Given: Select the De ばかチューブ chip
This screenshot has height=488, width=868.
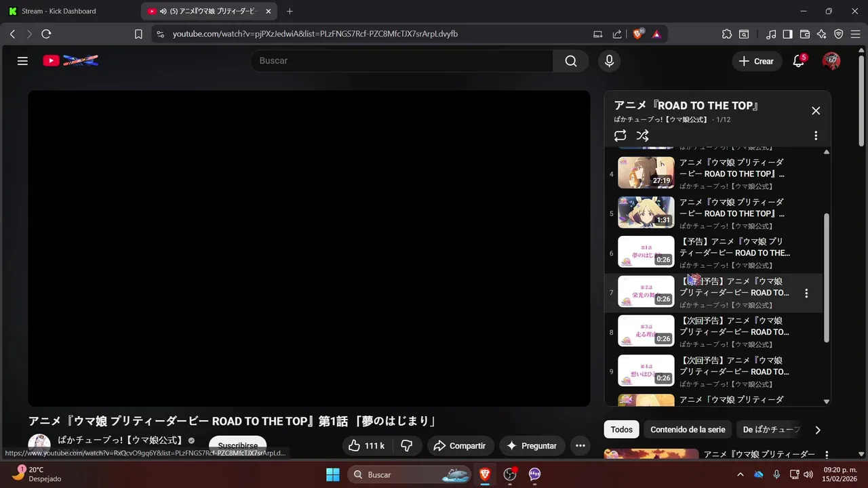Looking at the screenshot, I should (x=771, y=430).
